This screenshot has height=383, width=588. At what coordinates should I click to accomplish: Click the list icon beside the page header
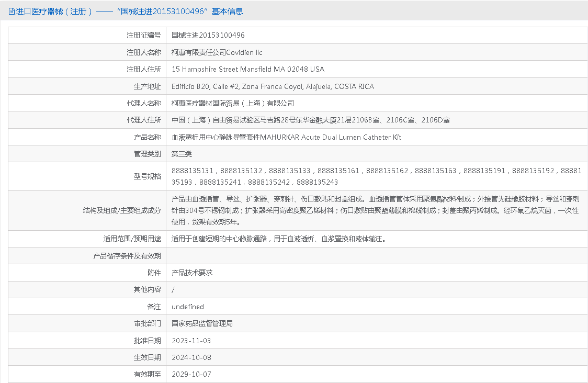[x=12, y=12]
